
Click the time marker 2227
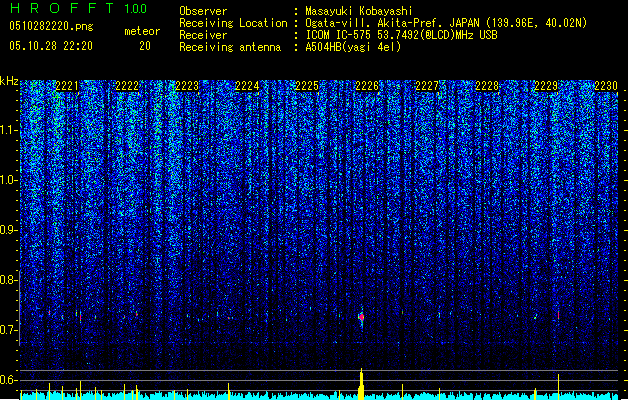click(427, 86)
